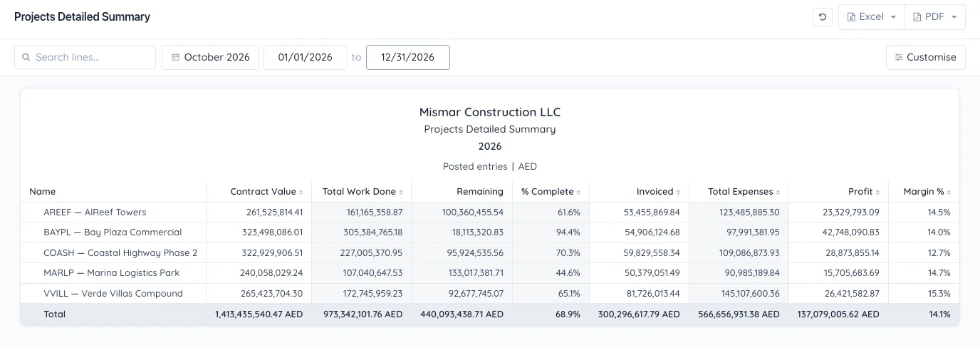Screen dimensions: 980x348
Task: Sort by Total Expenses column
Action: pyautogui.click(x=744, y=192)
